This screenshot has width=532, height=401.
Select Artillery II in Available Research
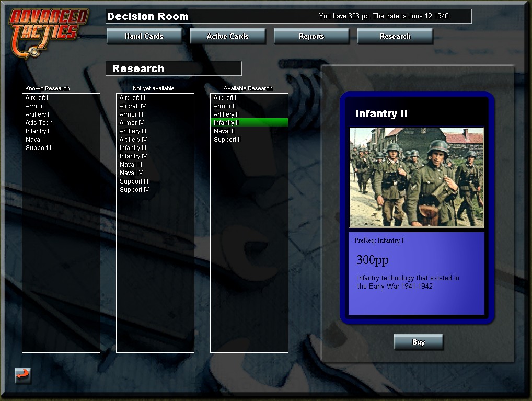249,114
